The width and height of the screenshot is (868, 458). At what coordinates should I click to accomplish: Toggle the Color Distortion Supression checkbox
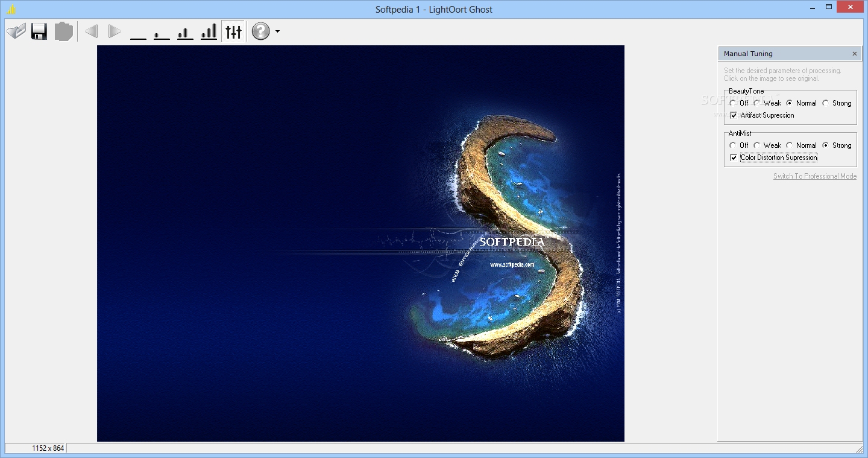point(773,157)
